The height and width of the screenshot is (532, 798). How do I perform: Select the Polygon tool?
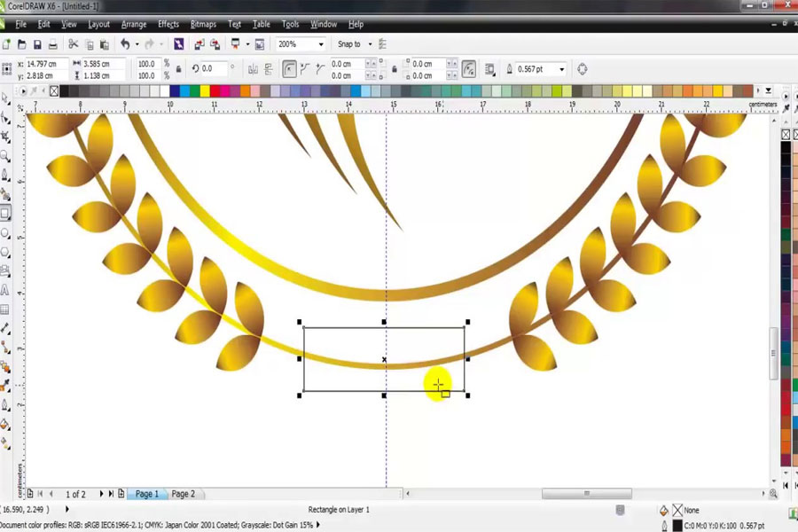pos(5,252)
